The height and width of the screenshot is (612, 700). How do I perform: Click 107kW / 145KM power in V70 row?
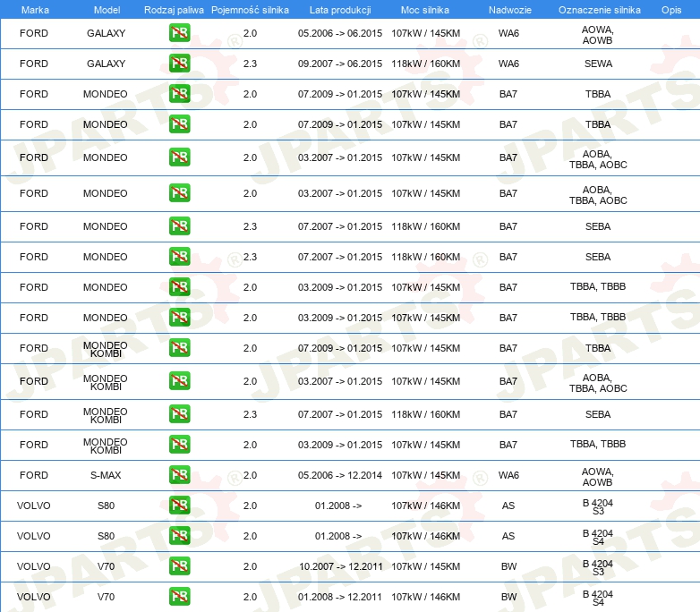coord(425,566)
